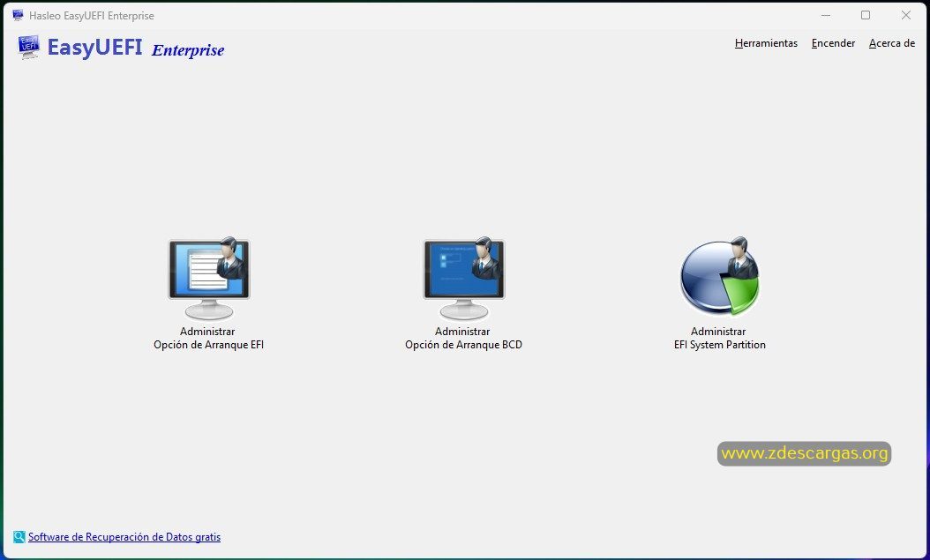Open Administrar Opción de Arranque EFI monitor icon
Screen dimensions: 930x560
[x=209, y=279]
